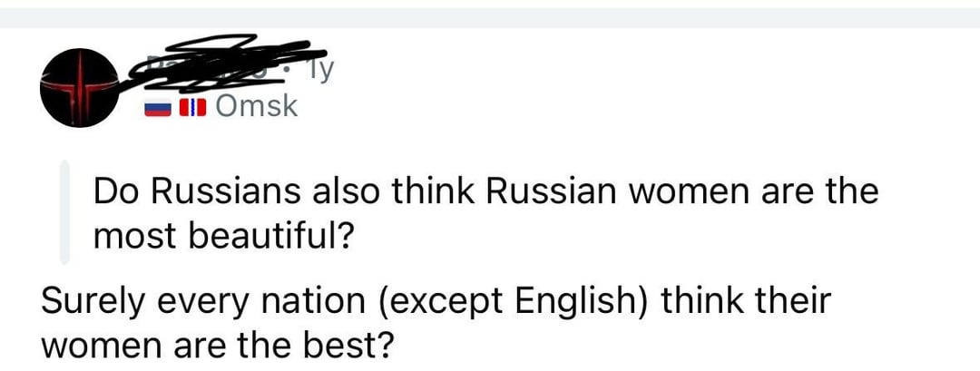Click the red and blue flag flair
Viewport: 980px width, 371px height.
pyautogui.click(x=191, y=109)
